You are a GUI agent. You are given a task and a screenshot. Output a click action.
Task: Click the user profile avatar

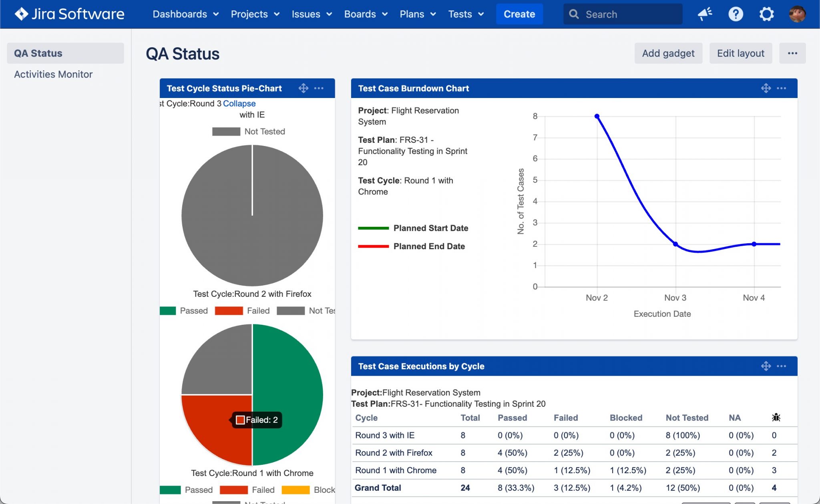[x=797, y=14]
